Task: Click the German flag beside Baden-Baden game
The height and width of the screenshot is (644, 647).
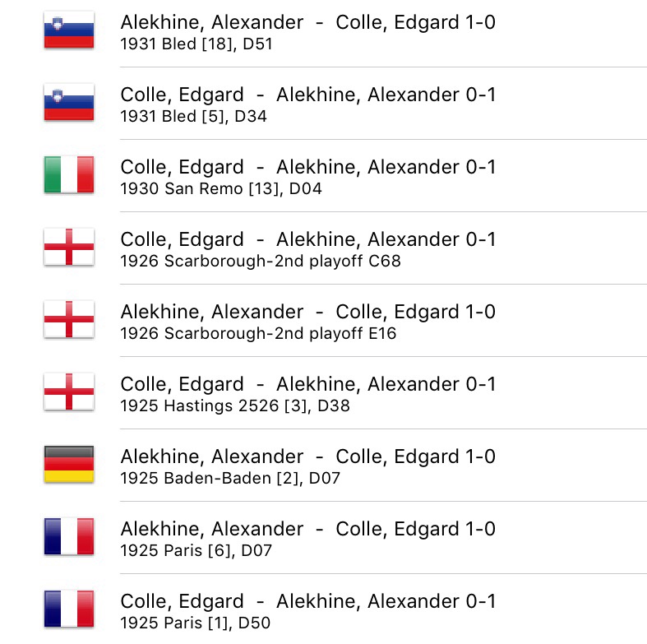Action: [69, 466]
